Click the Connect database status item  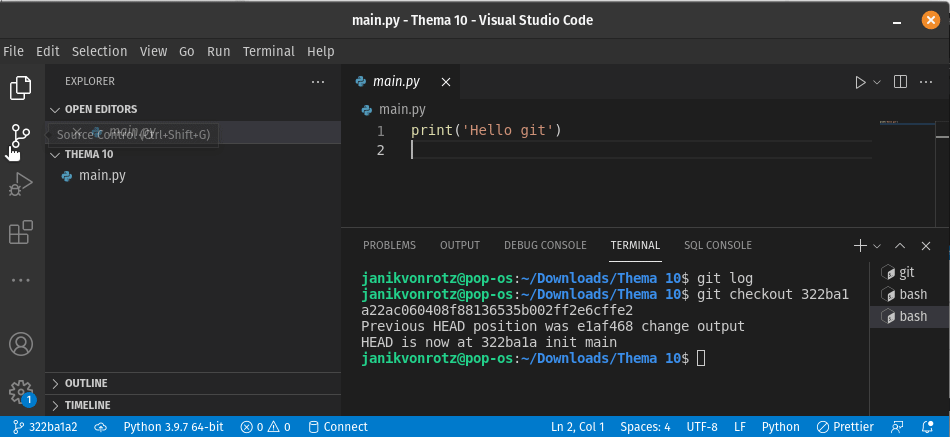pos(337,427)
